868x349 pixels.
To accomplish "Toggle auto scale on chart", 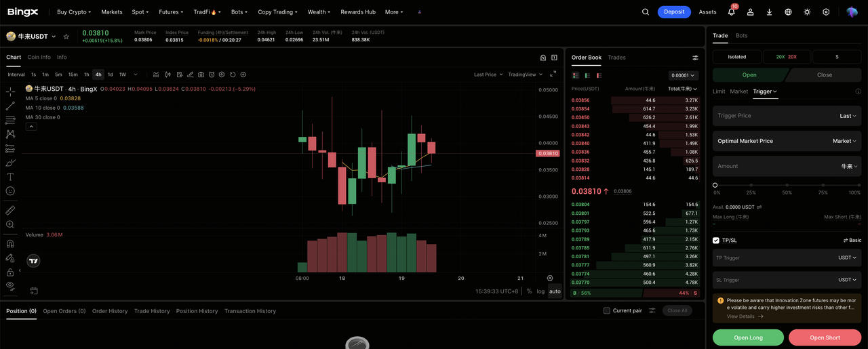I will 555,291.
